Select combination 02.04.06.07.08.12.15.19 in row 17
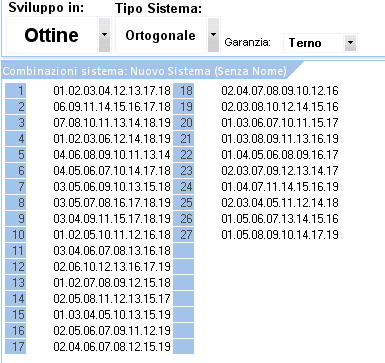This screenshot has width=385, height=363. point(112,347)
